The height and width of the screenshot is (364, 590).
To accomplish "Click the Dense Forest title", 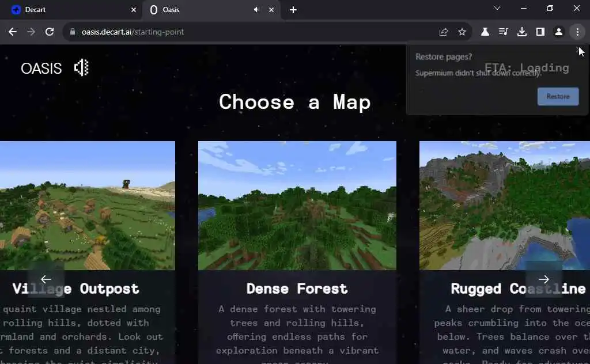I will pos(297,289).
